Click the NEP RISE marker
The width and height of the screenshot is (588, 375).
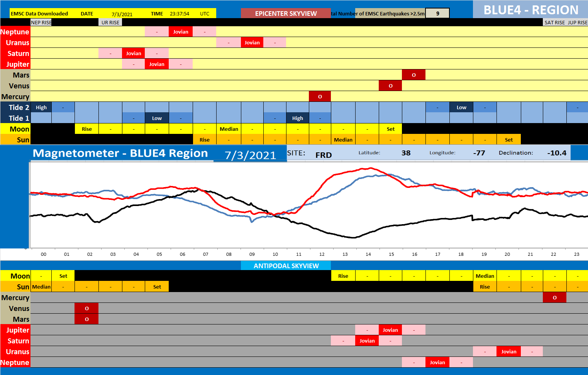point(41,22)
